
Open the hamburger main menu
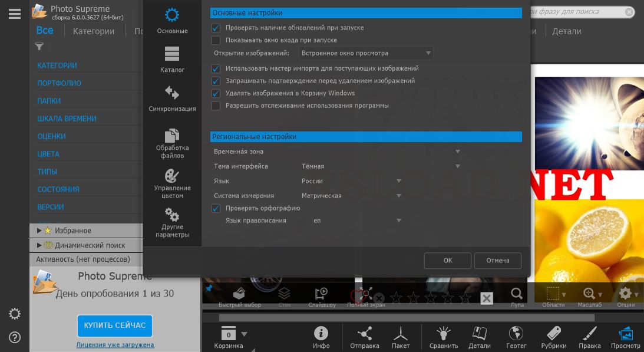pos(14,14)
